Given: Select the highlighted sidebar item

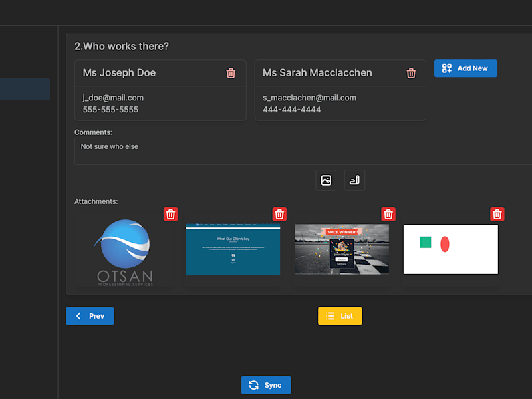Looking at the screenshot, I should pos(25,89).
